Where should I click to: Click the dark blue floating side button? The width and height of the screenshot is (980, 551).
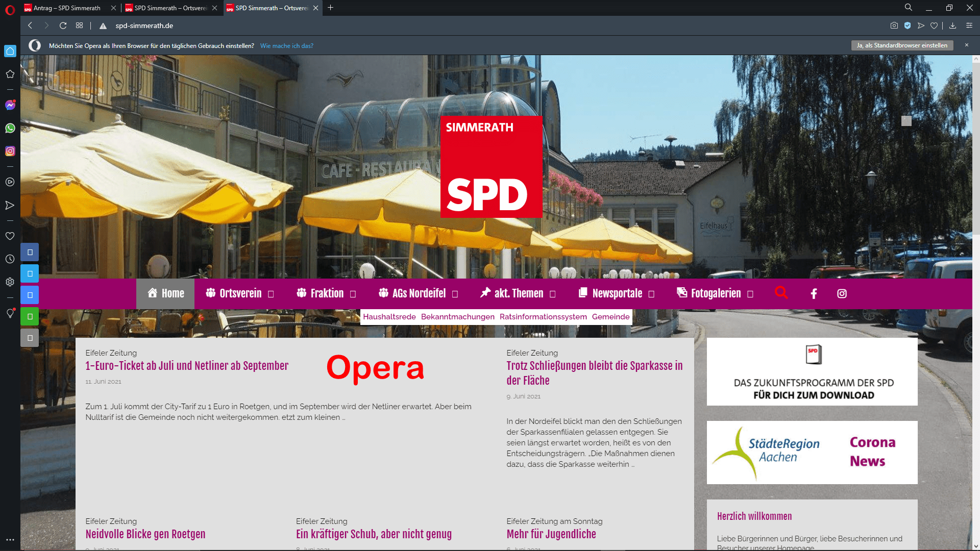(x=30, y=252)
